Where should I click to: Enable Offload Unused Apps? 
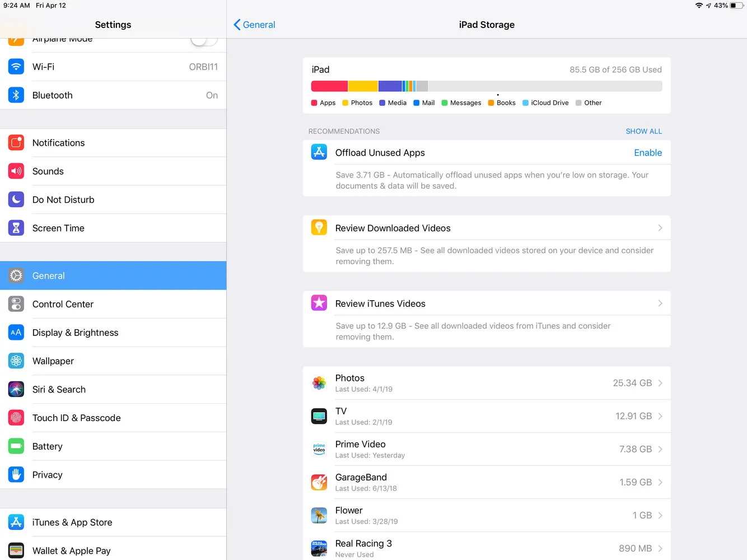point(647,153)
